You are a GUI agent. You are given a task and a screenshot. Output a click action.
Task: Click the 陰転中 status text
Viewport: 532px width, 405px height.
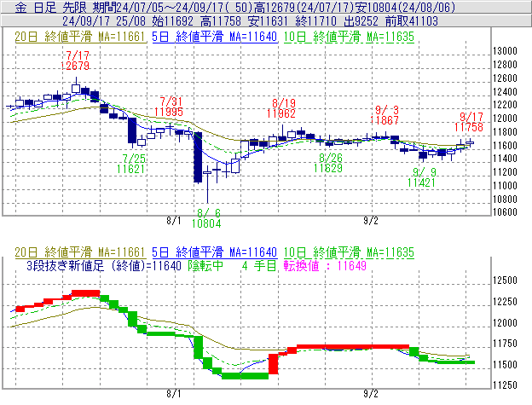[x=205, y=265]
